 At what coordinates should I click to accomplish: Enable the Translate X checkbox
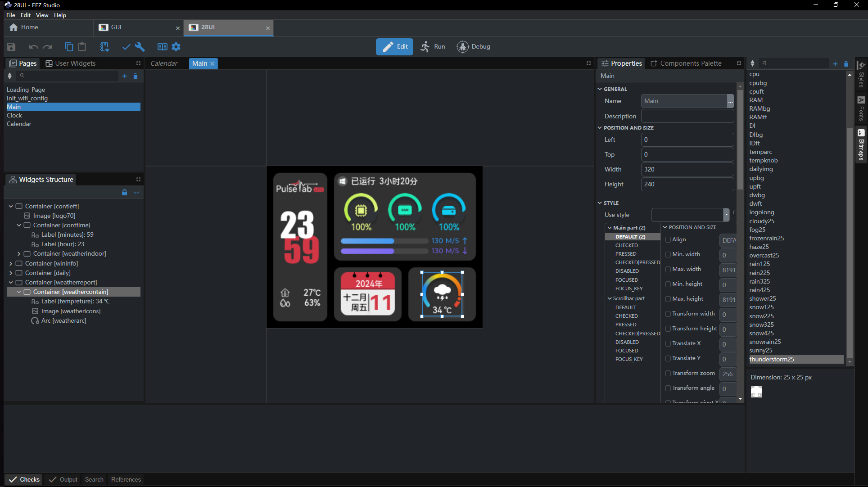tap(668, 343)
